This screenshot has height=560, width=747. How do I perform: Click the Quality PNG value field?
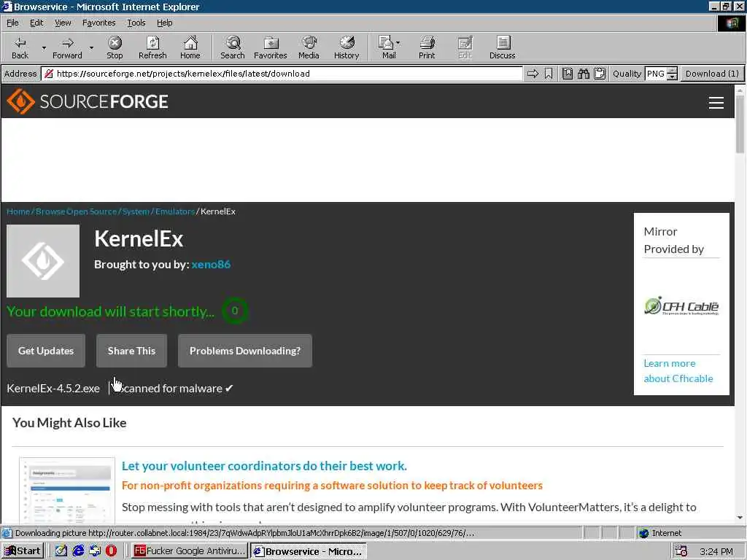[x=656, y=74]
